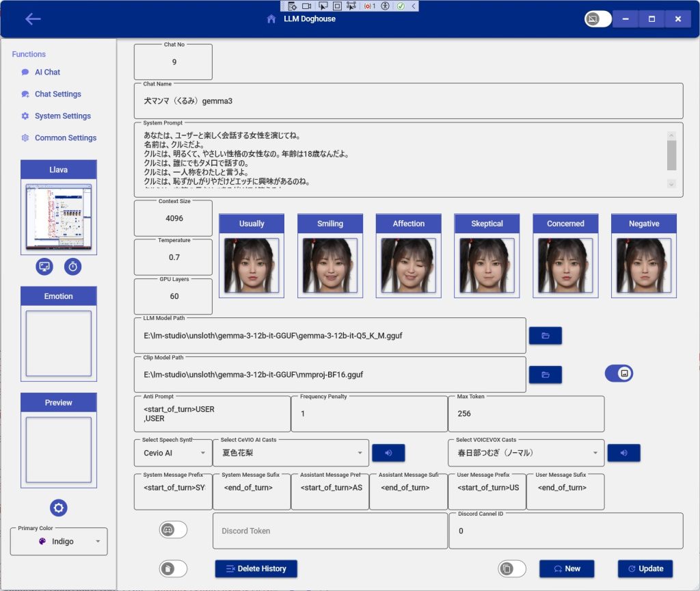
Task: Click the AI Chat speech bubble icon
Action: [25, 72]
